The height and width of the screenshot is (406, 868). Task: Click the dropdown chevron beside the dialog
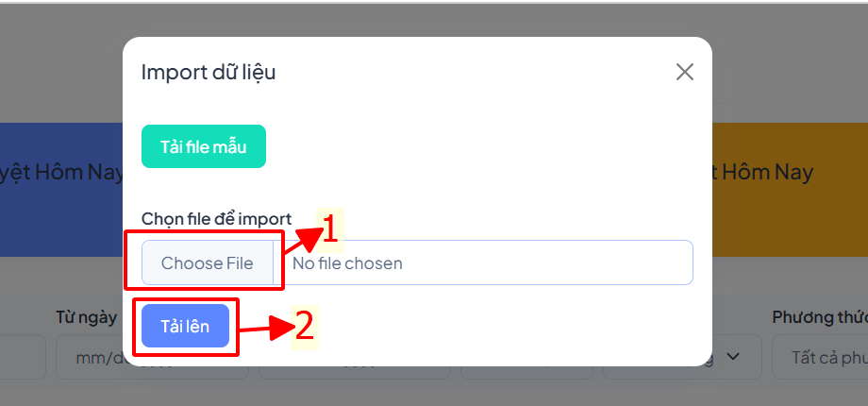pyautogui.click(x=732, y=357)
